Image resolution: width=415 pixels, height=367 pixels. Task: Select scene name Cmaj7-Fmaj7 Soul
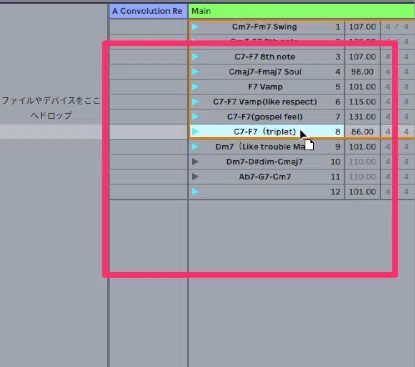pyautogui.click(x=265, y=72)
